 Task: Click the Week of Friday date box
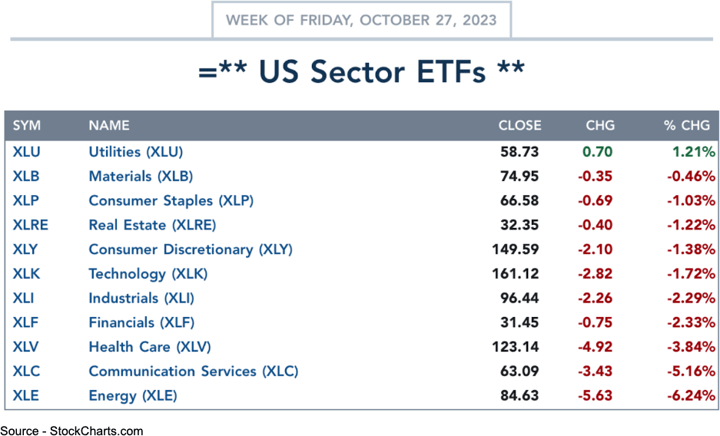(360, 19)
